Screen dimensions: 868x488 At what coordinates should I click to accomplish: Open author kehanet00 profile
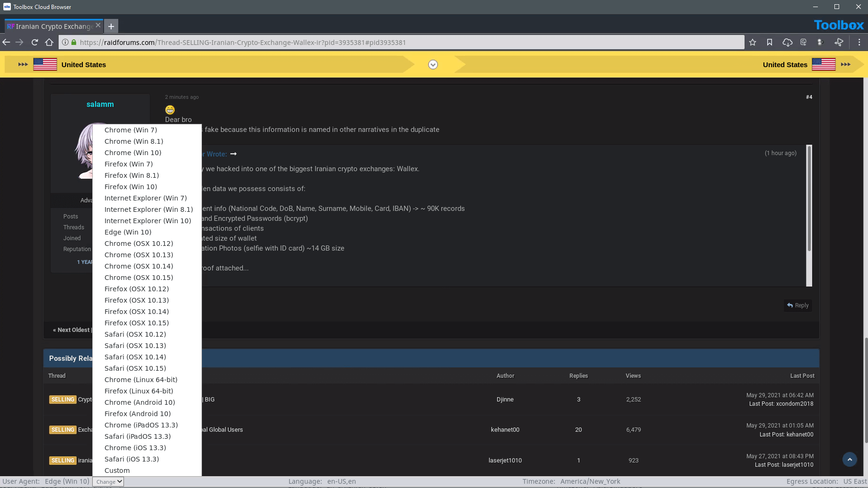pos(505,430)
